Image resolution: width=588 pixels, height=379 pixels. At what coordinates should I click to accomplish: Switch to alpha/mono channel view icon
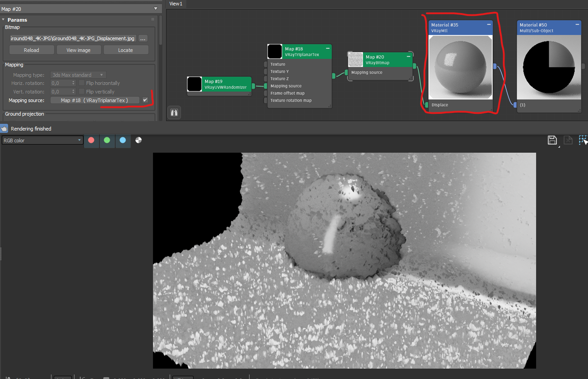[x=139, y=140]
